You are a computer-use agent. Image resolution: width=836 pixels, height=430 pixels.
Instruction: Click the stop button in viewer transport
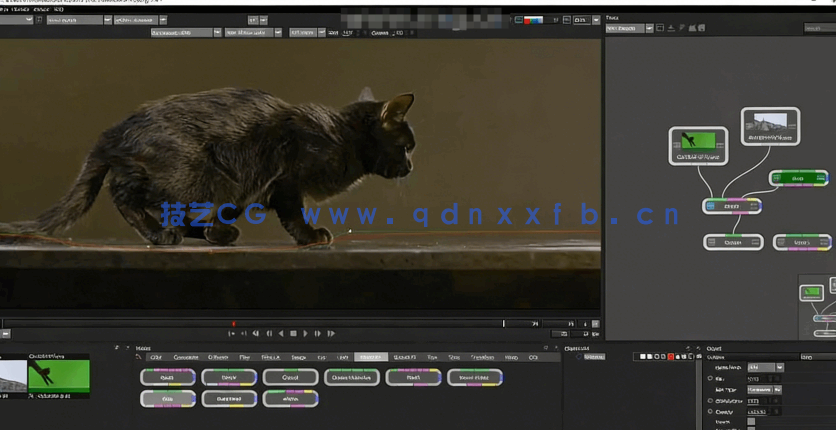293,334
